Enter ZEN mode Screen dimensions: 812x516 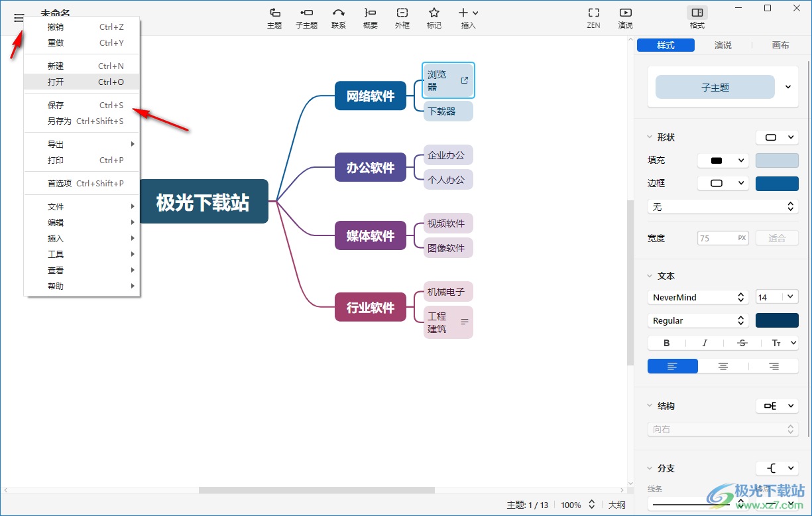[594, 18]
